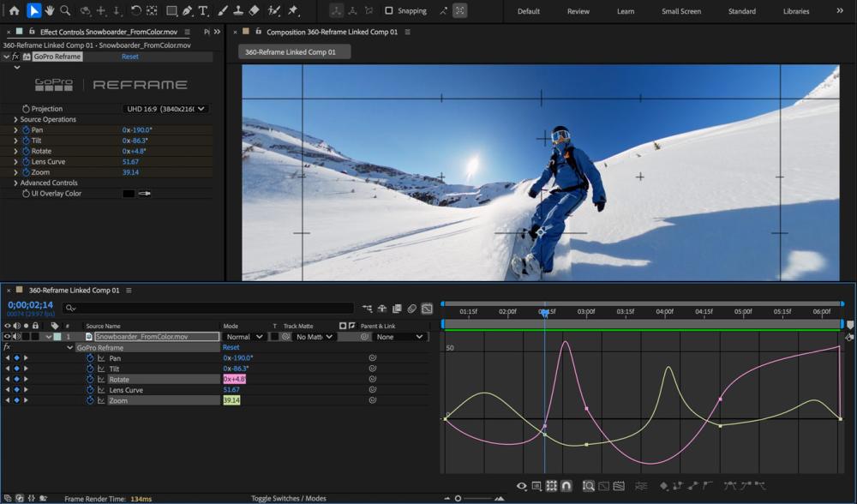Select the Rotation tool

coord(135,11)
